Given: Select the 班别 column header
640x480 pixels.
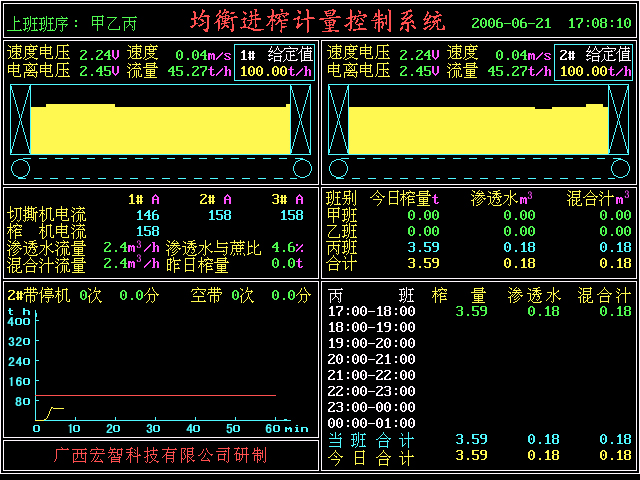Looking at the screenshot, I should tap(342, 199).
